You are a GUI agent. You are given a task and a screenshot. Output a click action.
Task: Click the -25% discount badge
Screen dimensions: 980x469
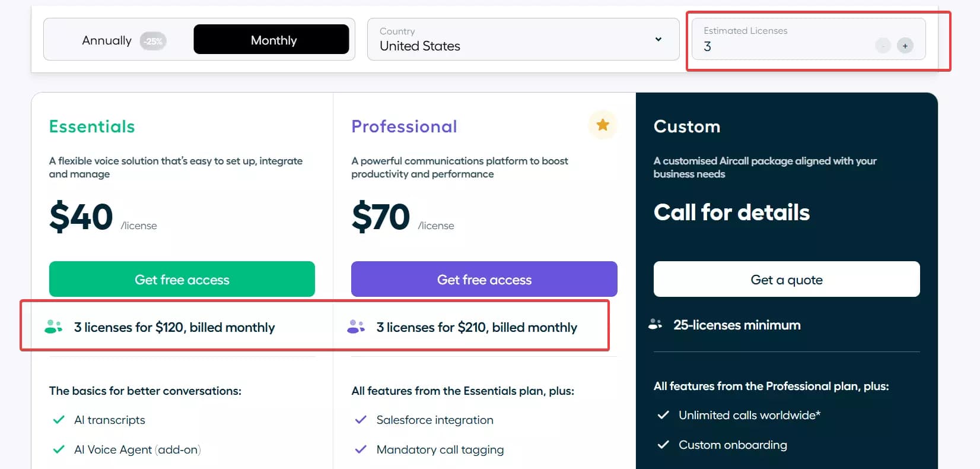pyautogui.click(x=152, y=40)
